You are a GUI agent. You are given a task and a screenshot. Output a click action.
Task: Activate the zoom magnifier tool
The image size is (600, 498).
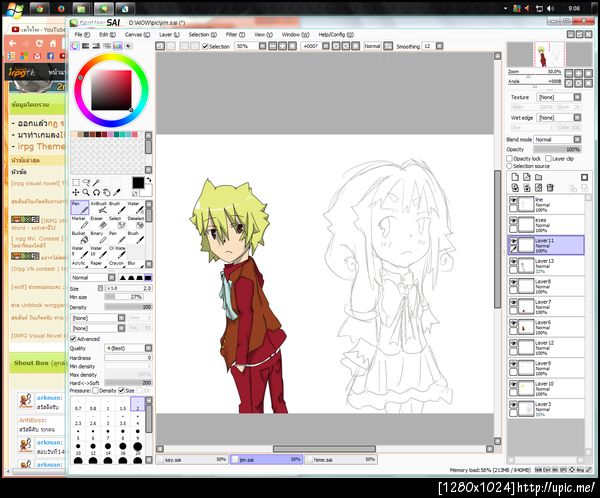coord(86,192)
